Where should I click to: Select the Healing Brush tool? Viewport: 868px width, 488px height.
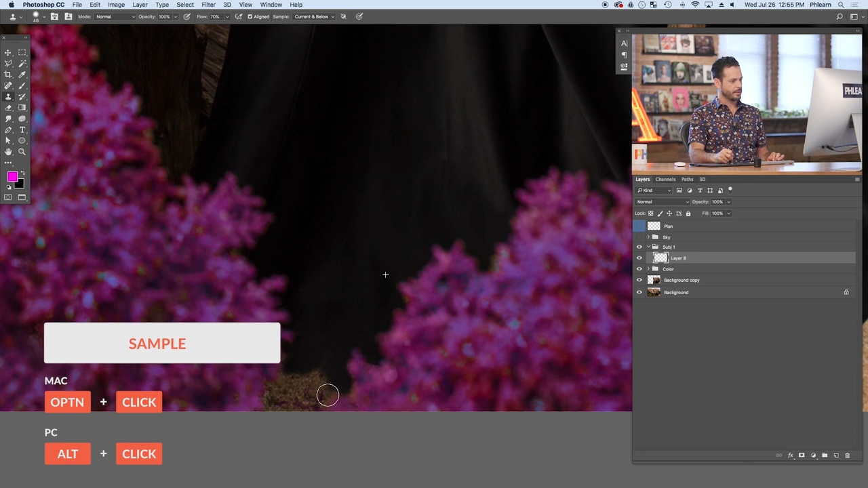click(8, 86)
